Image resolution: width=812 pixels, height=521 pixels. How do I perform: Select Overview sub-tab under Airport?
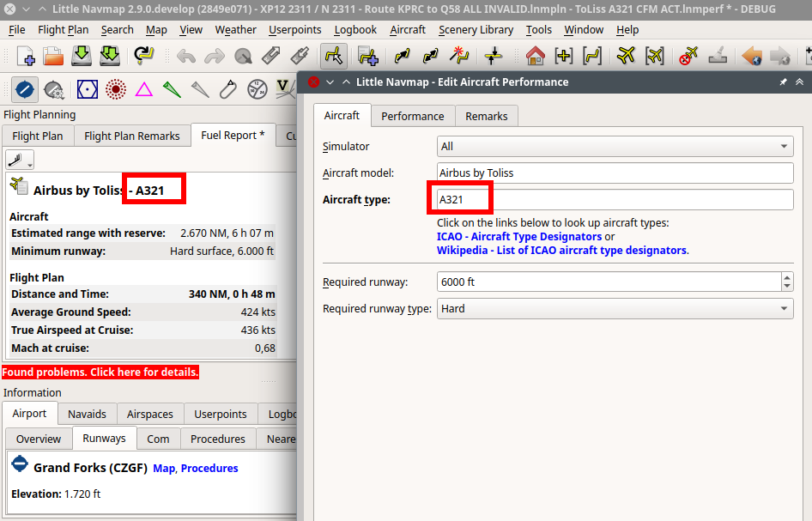point(39,439)
